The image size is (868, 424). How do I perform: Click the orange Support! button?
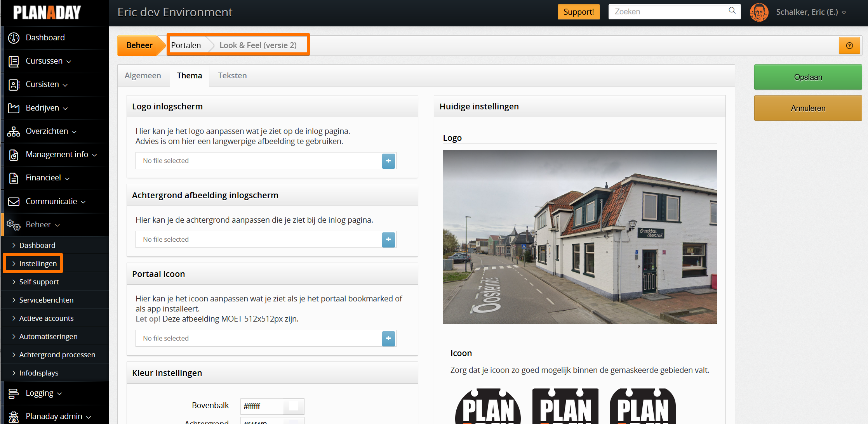pos(579,12)
